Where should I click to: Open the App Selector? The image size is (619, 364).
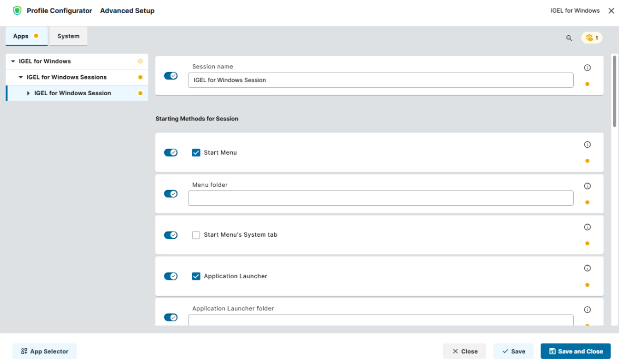(44, 351)
